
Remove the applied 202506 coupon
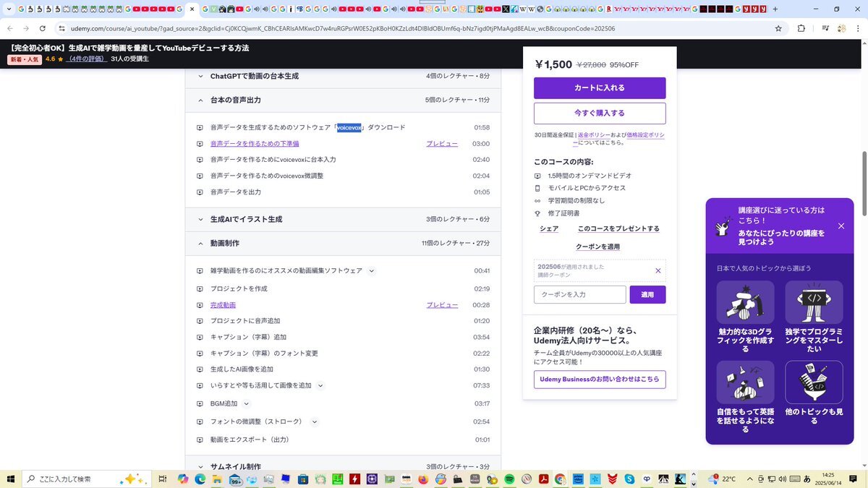[658, 271]
